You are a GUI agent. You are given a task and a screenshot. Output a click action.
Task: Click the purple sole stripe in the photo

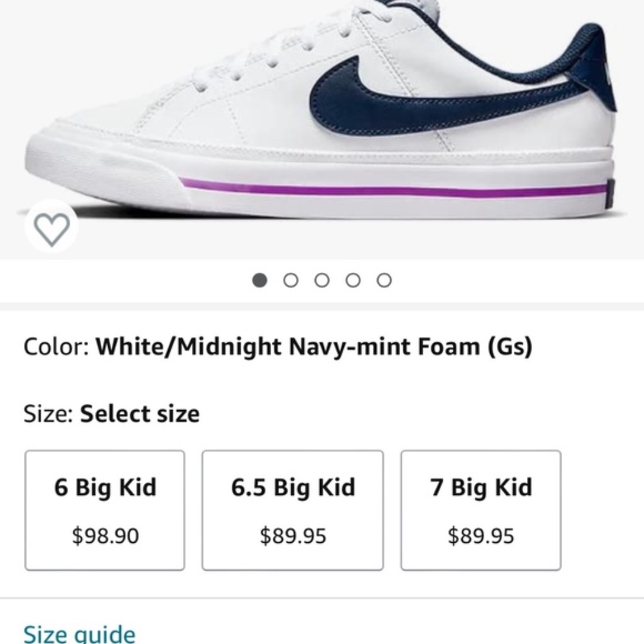(x=386, y=185)
